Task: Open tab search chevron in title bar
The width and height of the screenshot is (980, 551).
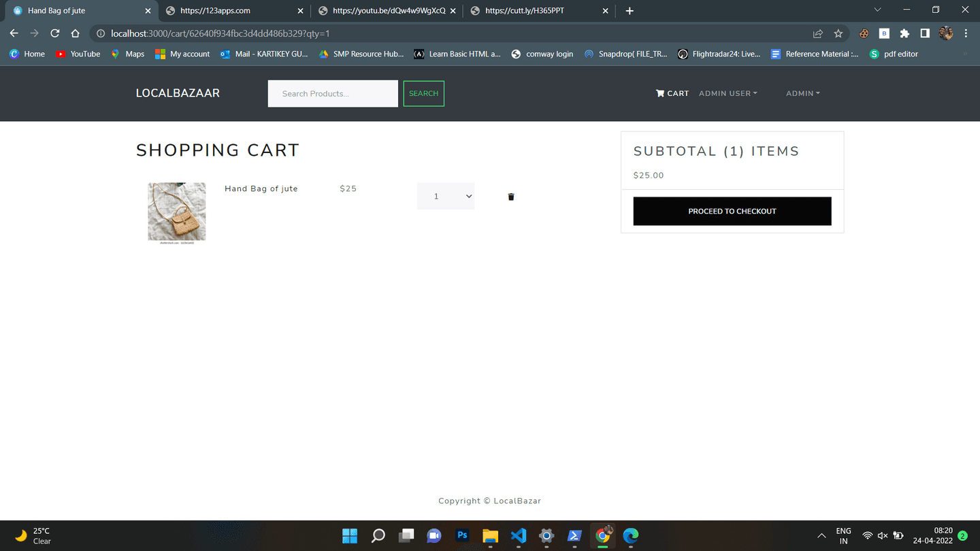Action: pyautogui.click(x=877, y=10)
